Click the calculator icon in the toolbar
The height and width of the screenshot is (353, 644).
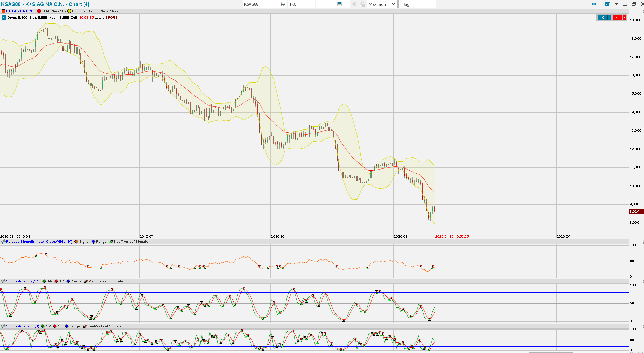340,4
